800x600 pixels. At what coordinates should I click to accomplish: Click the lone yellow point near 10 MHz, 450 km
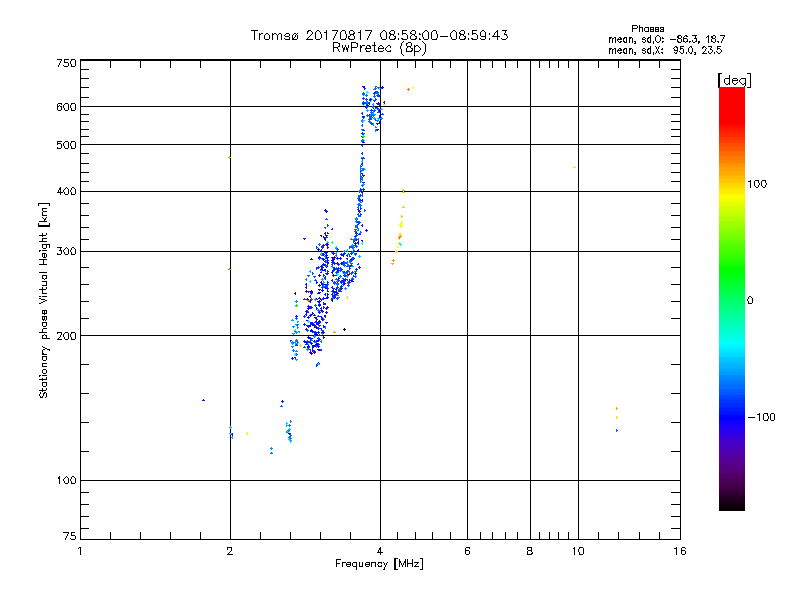pos(574,167)
